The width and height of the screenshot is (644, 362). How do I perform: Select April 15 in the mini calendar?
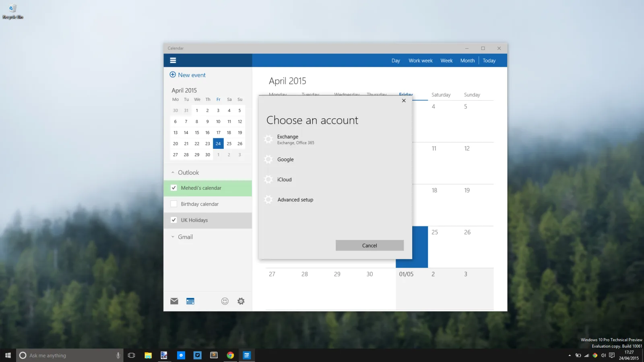(x=197, y=132)
